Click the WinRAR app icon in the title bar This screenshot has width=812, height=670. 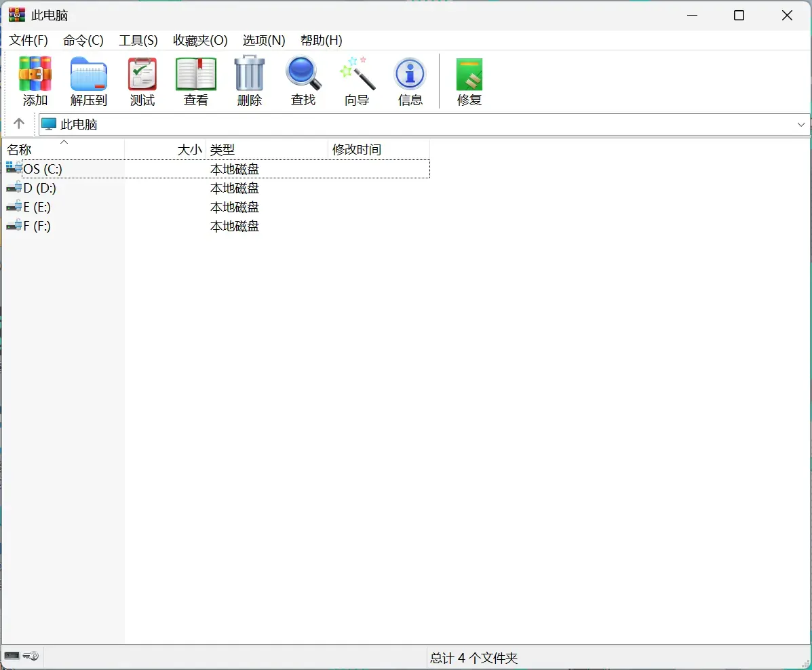[16, 15]
